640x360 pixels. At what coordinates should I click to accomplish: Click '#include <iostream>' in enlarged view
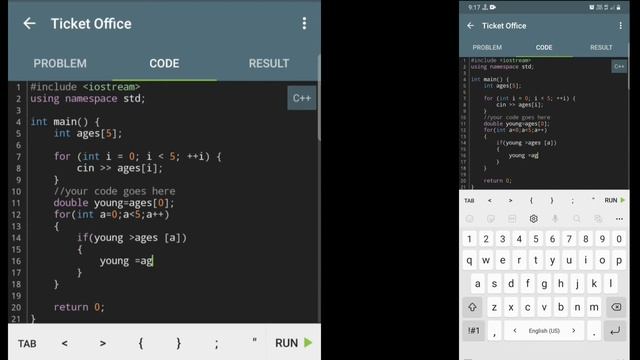click(85, 87)
